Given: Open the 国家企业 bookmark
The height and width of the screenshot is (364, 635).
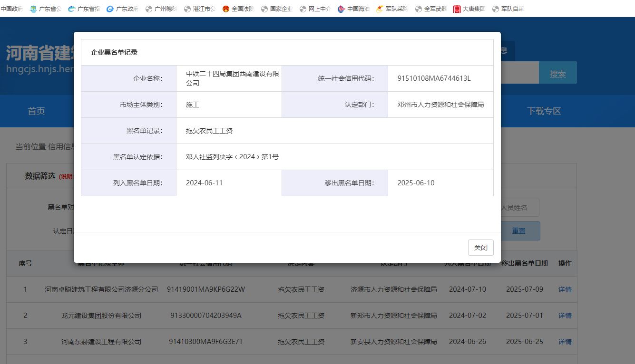Looking at the screenshot, I should pyautogui.click(x=276, y=9).
